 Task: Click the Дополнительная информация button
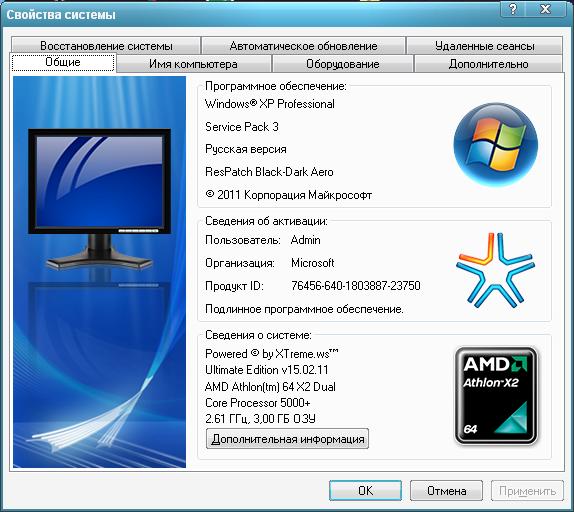(x=287, y=438)
